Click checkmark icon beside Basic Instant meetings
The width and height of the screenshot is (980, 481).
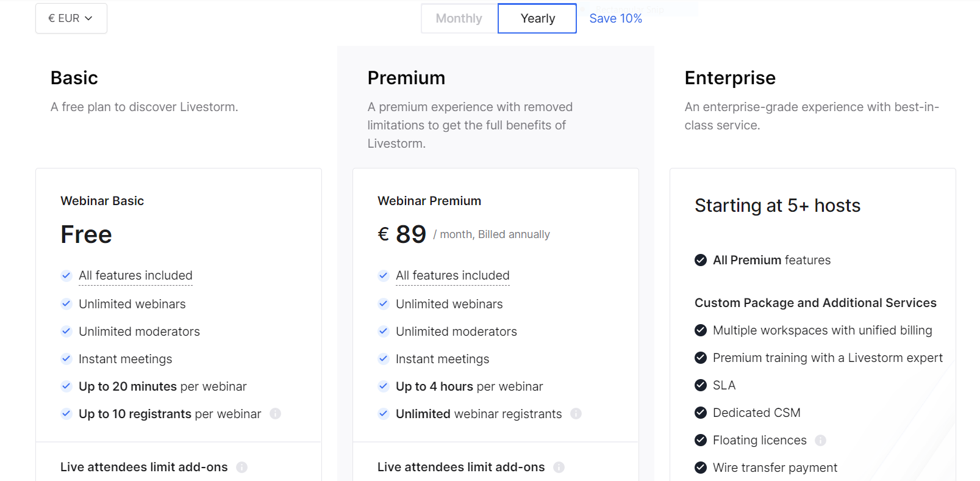click(x=66, y=358)
